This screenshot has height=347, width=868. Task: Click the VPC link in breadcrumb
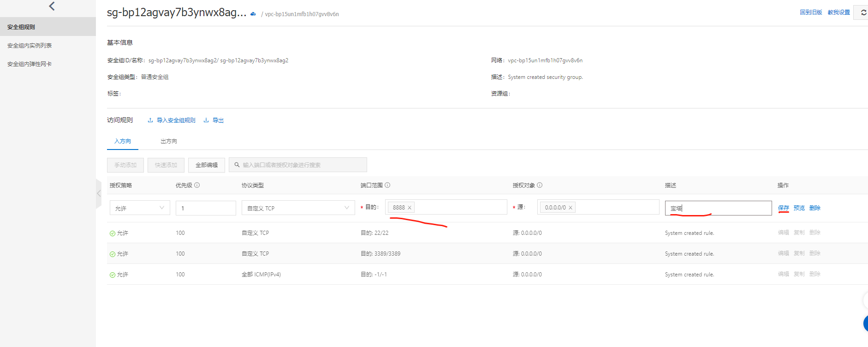coord(302,14)
